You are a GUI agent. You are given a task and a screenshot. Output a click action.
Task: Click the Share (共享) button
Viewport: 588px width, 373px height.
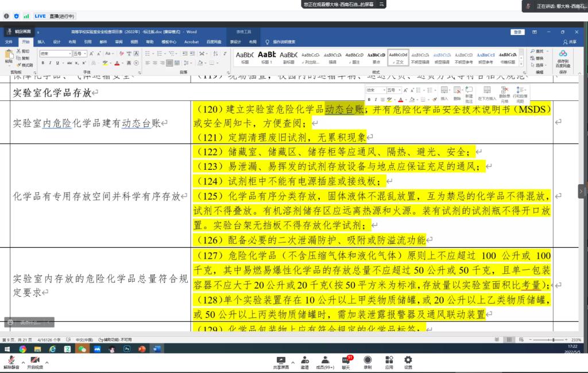tap(570, 42)
